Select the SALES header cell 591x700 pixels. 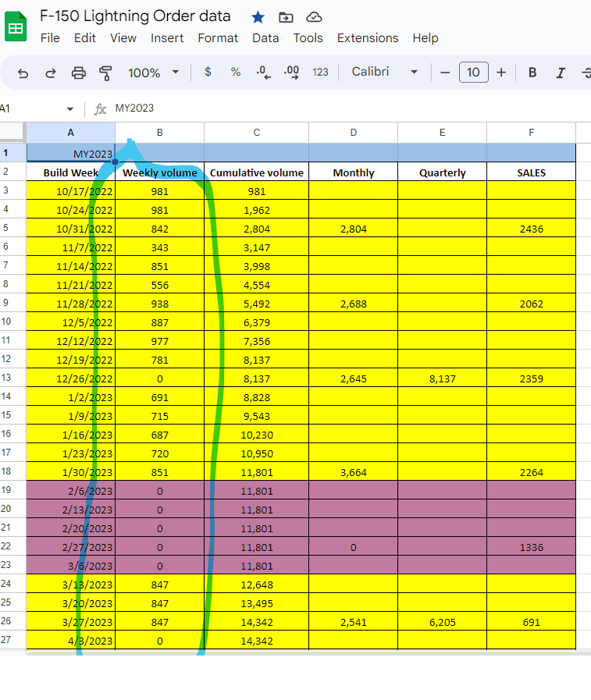tap(531, 172)
